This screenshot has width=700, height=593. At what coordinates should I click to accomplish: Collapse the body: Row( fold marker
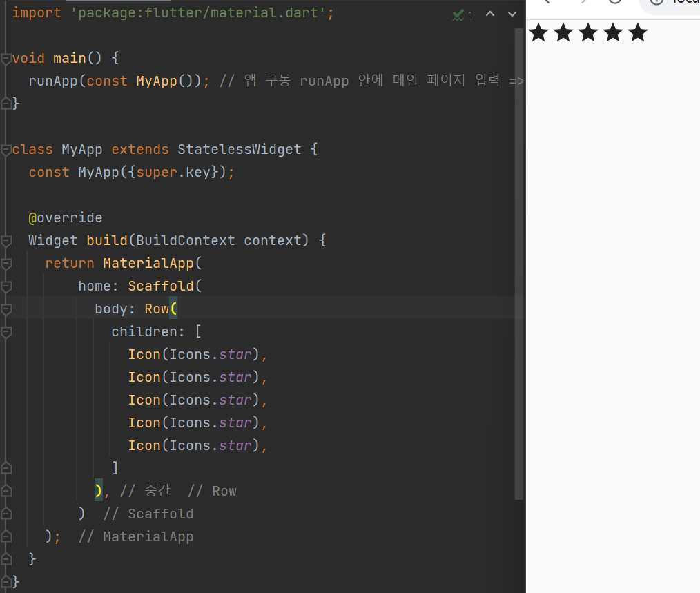[6, 309]
